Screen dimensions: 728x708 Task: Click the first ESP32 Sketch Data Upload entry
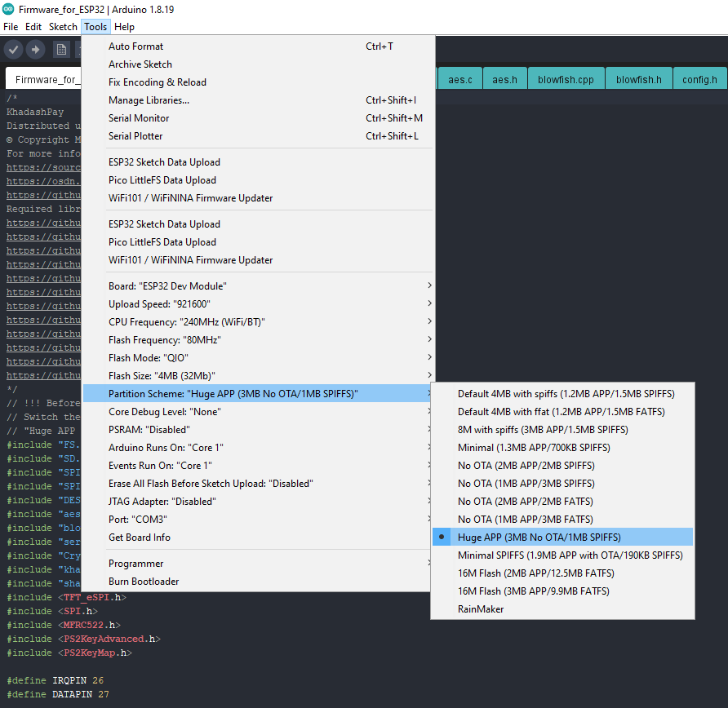click(258, 162)
